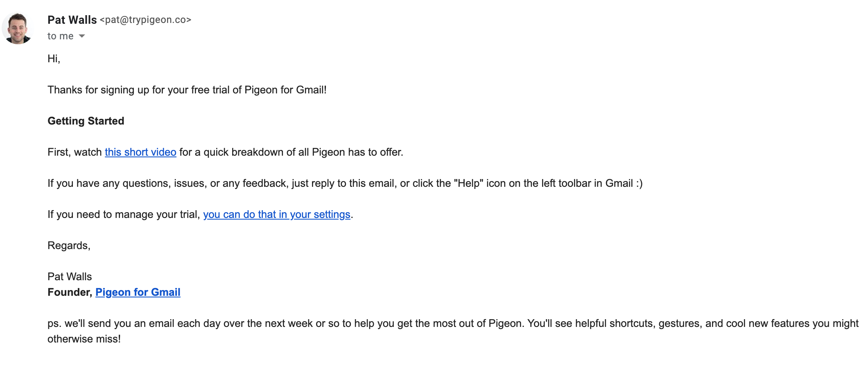Click sender name Pat Walls in header

[x=72, y=20]
